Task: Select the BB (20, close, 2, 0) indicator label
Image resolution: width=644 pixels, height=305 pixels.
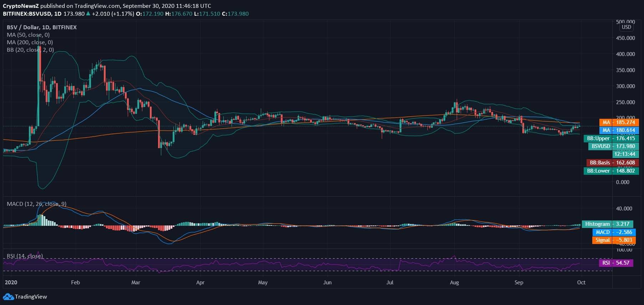Action: pyautogui.click(x=30, y=50)
